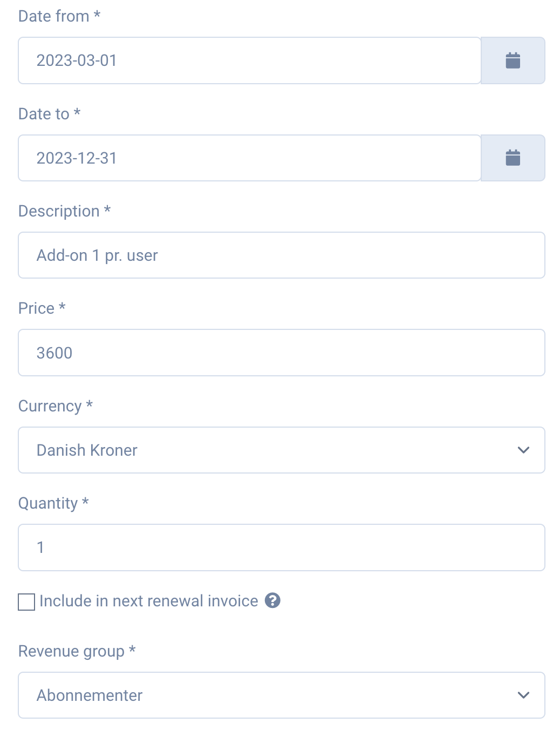Click the help question mark icon
The height and width of the screenshot is (730, 560).
click(272, 600)
